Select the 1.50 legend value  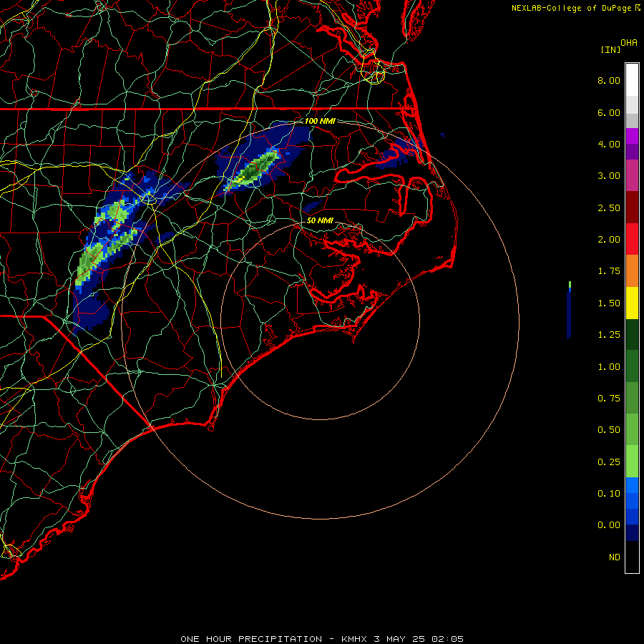point(609,303)
